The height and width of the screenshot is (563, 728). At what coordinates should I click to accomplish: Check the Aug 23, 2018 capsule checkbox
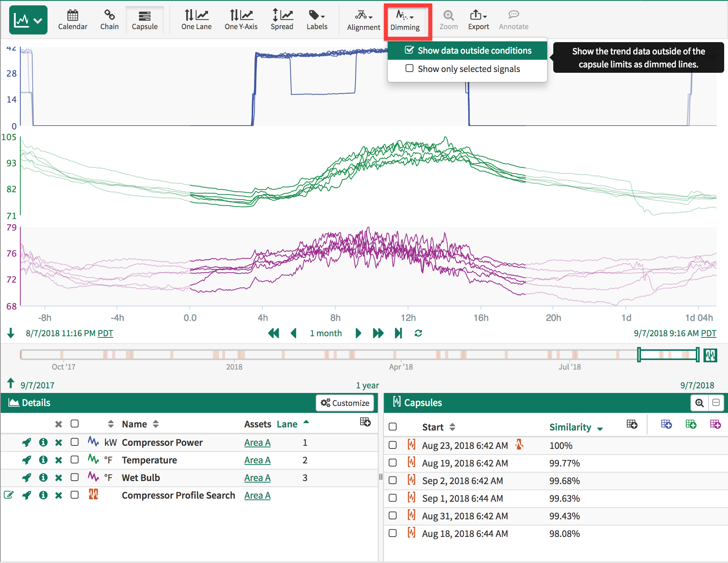pos(392,445)
